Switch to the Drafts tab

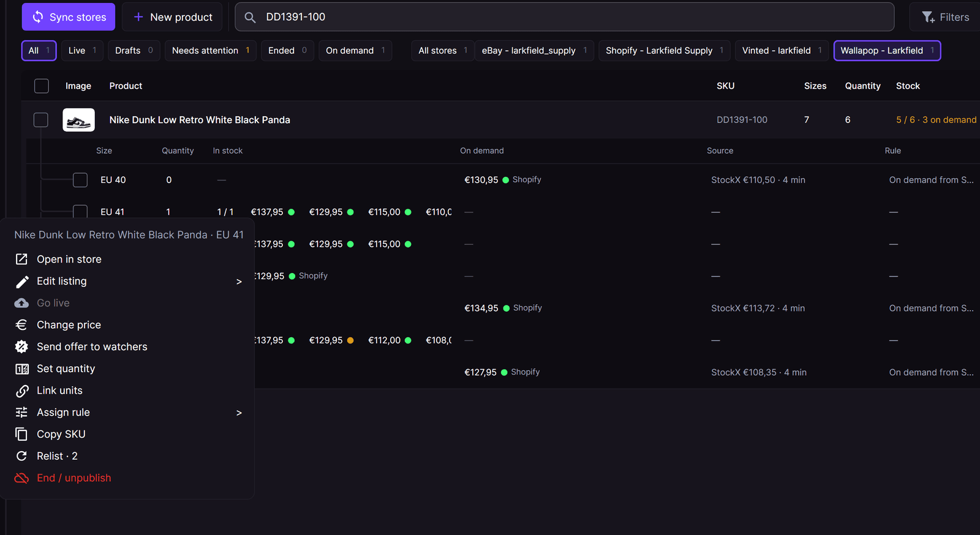click(x=134, y=51)
